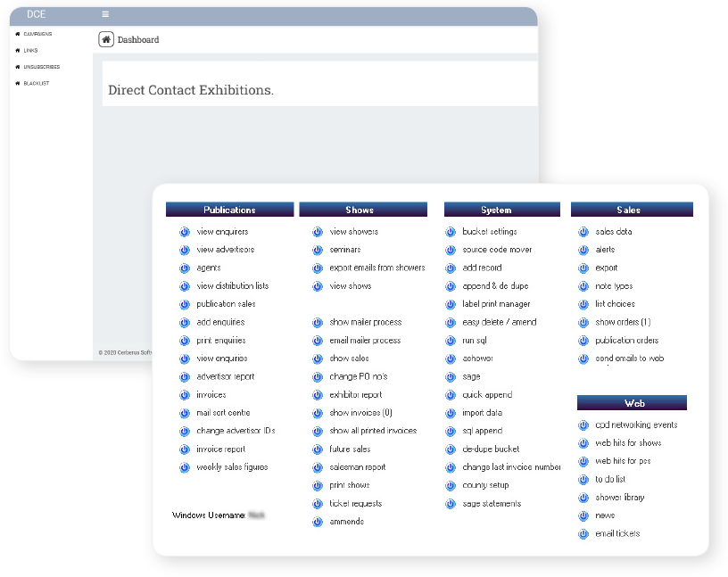
Task: Open 'web hits for shows' under Web
Action: [628, 443]
